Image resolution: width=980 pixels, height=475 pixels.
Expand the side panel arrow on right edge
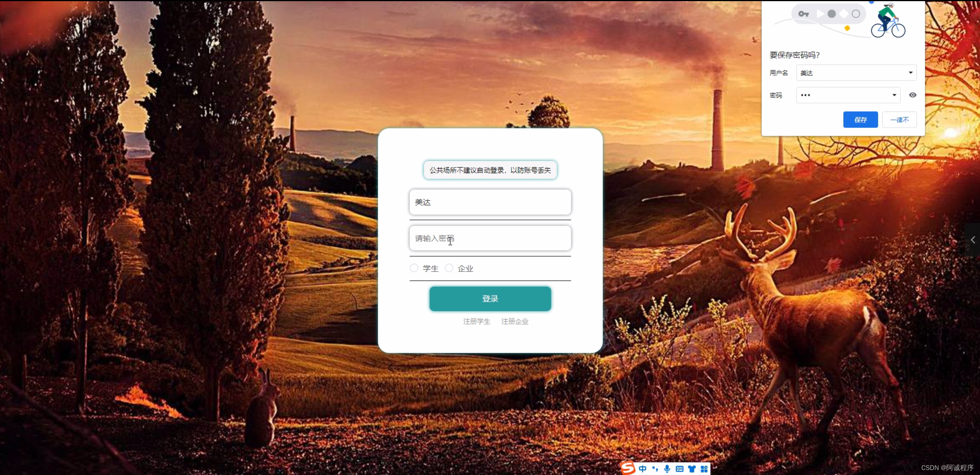point(973,240)
